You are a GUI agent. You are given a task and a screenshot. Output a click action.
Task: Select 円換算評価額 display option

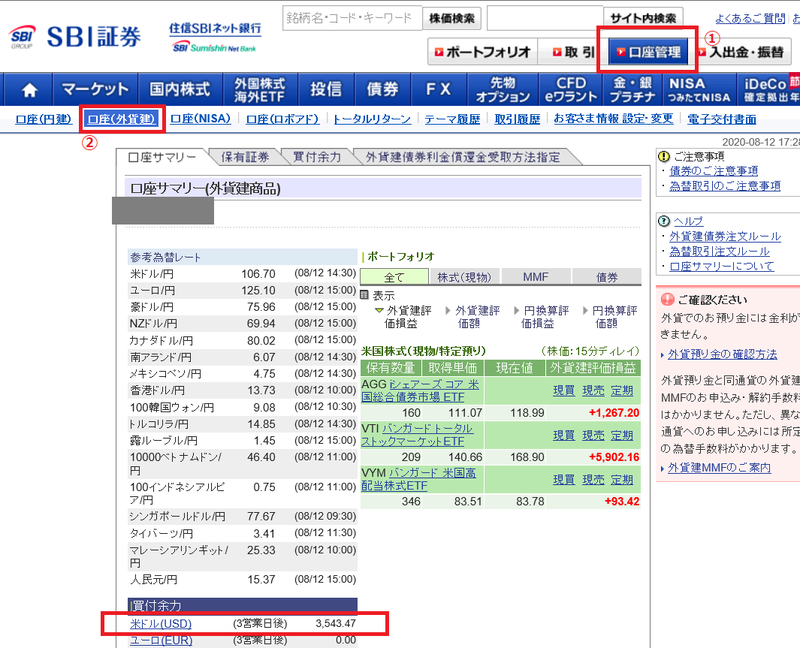610,317
